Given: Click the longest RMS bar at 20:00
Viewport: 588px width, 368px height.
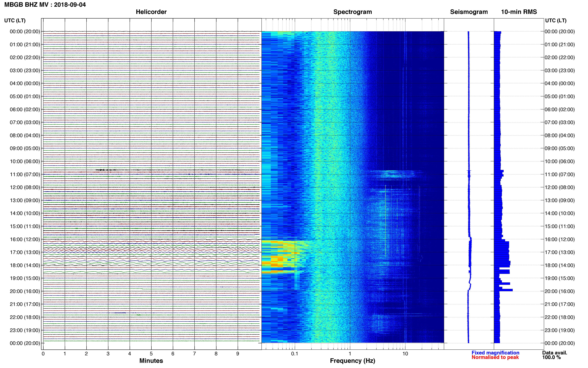Looking at the screenshot, I should [503, 290].
